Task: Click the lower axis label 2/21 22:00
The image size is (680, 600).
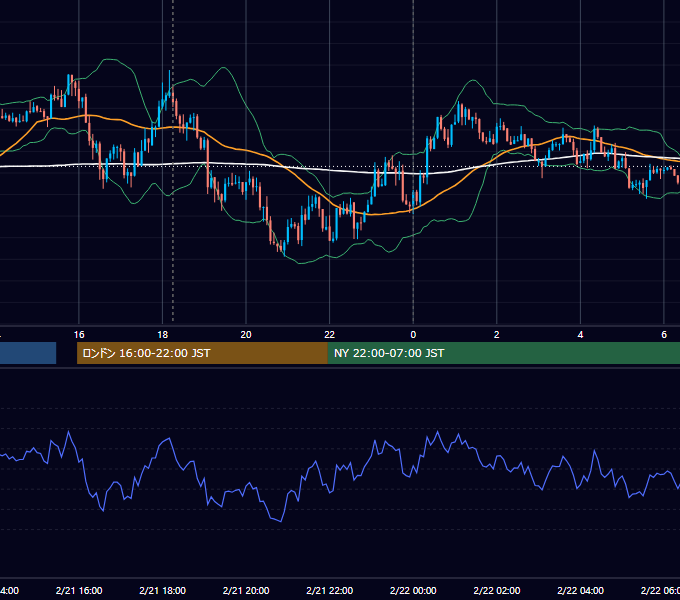Action: click(330, 590)
